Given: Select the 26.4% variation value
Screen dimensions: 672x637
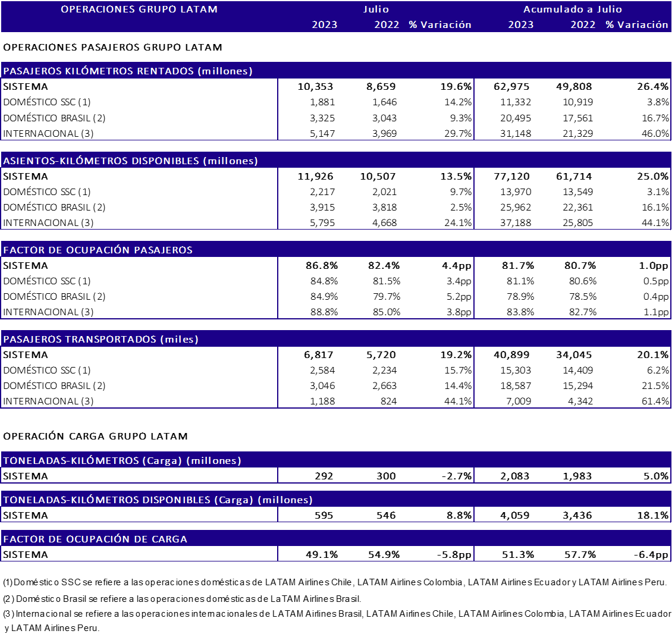Looking at the screenshot, I should click(653, 87).
